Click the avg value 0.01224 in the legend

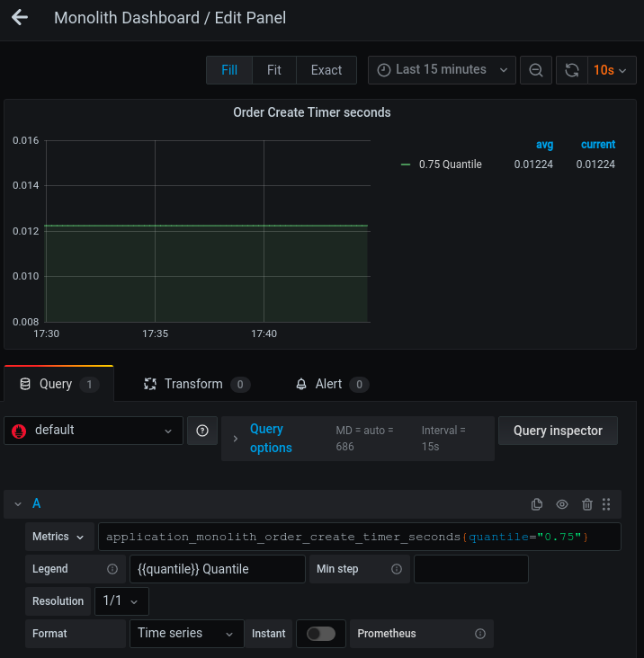tap(533, 164)
